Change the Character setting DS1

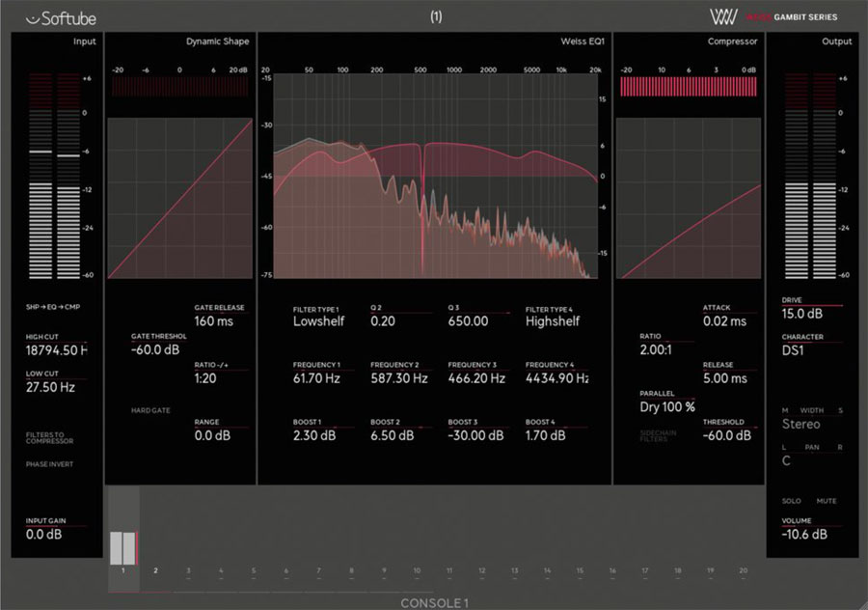coord(793,350)
